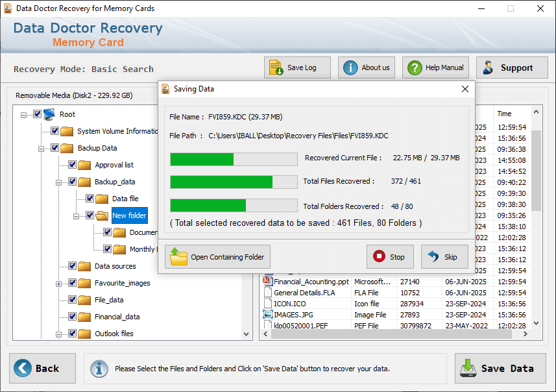Collapse the Backup_data subfolder node

point(58,183)
